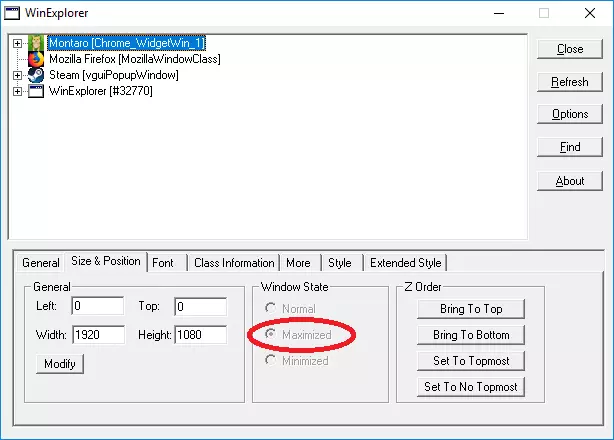Expand the WinExplorer #32770 tree node
The width and height of the screenshot is (614, 440).
(x=17, y=91)
